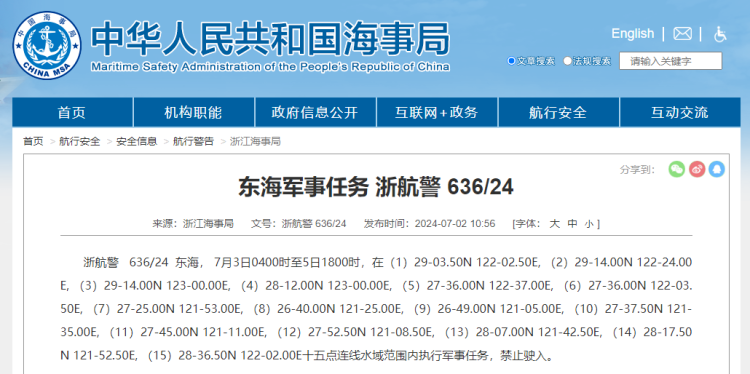
Task: Share article via red Weibo icon
Action: 697,169
